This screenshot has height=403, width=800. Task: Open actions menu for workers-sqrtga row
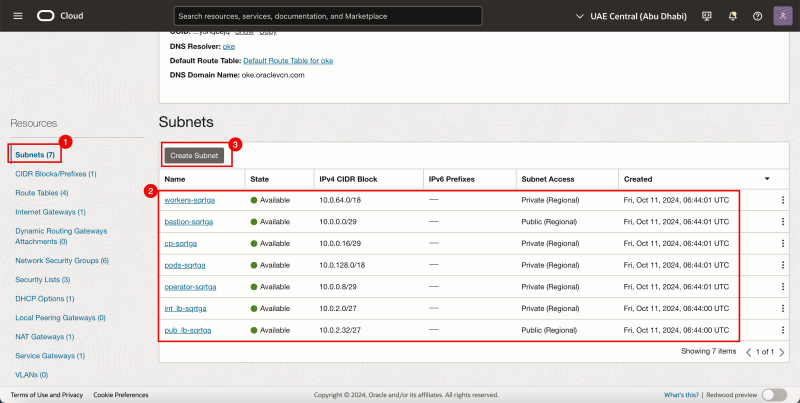tap(783, 200)
